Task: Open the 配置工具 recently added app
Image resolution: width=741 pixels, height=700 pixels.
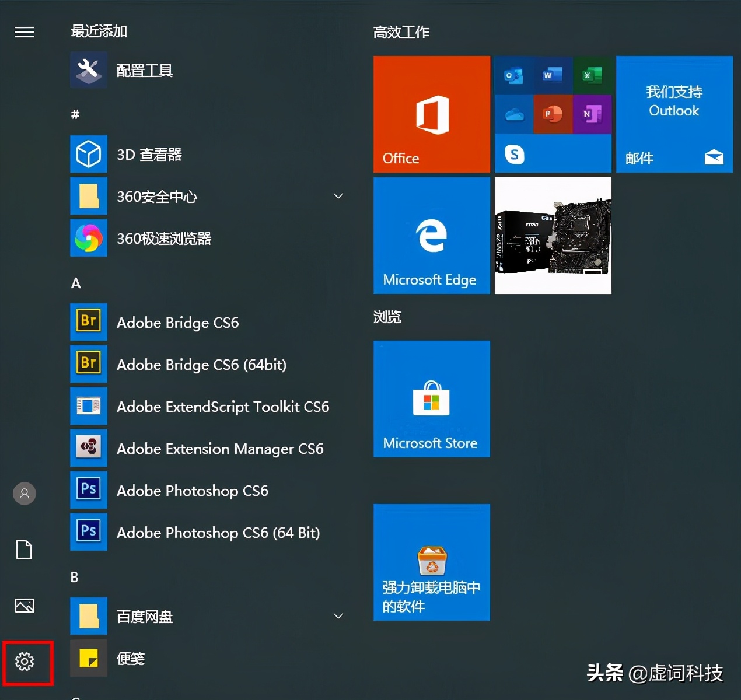Action: point(144,70)
